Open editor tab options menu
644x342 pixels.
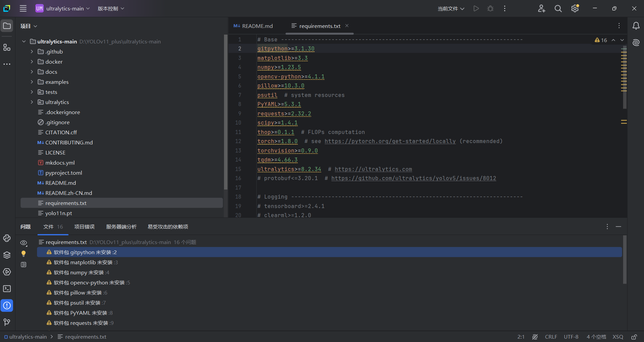(x=619, y=26)
